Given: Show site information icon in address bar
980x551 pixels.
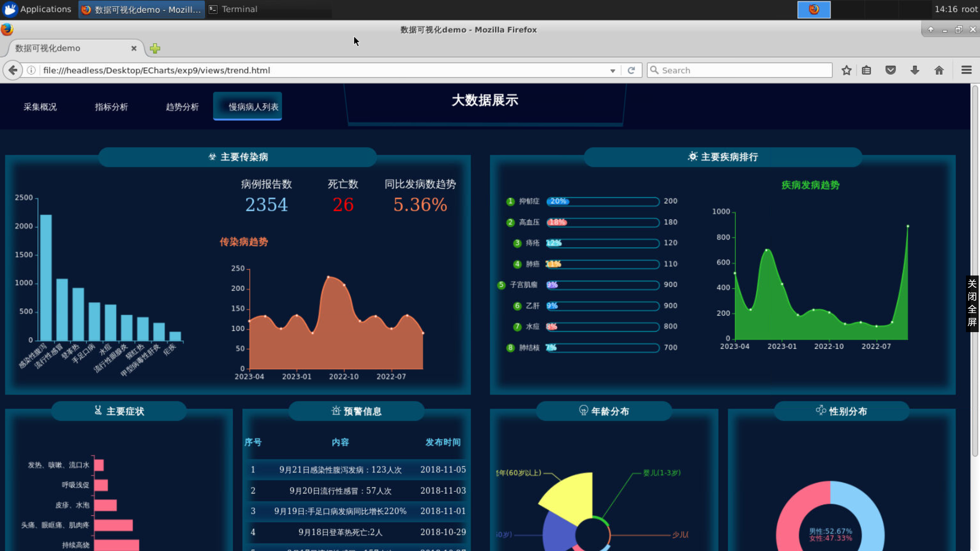Looking at the screenshot, I should coord(32,70).
